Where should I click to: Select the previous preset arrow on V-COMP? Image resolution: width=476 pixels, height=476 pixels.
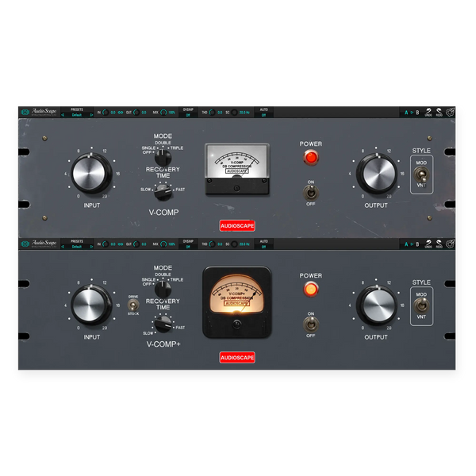click(63, 115)
